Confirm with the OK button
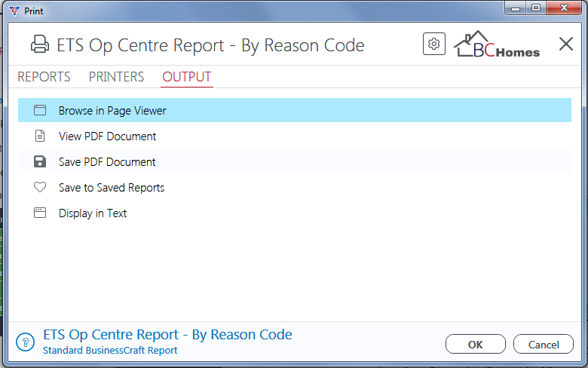This screenshot has height=368, width=588. pyautogui.click(x=476, y=344)
